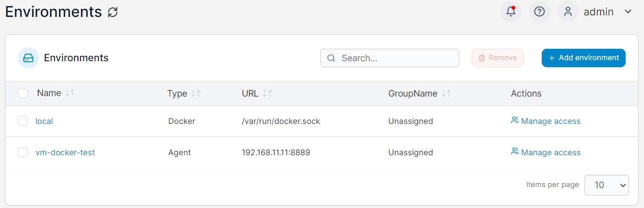Expand the admin user menu chevron
Screen dimensions: 644x208
click(x=628, y=11)
